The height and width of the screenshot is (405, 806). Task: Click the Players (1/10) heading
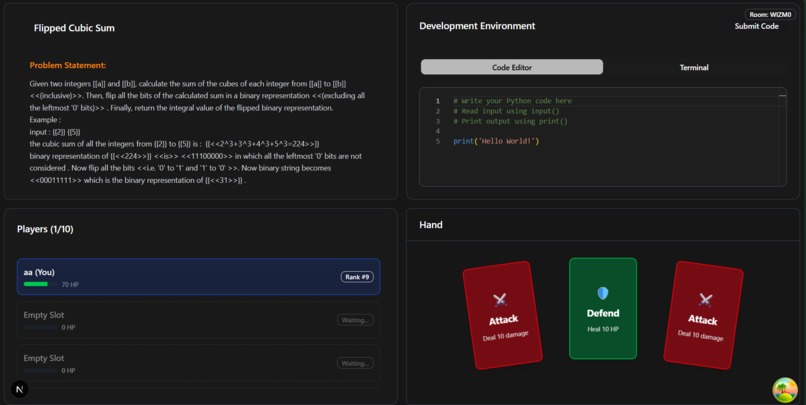(45, 229)
